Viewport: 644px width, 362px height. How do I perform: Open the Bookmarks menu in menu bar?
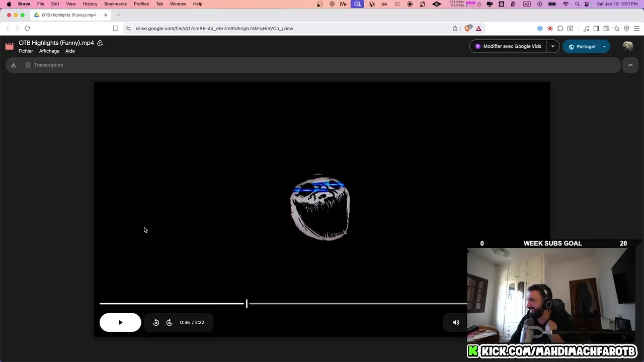pyautogui.click(x=115, y=4)
